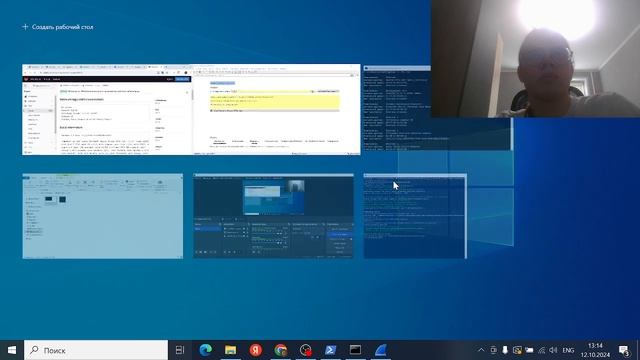This screenshot has height=360, width=640.
Task: Open OBS Studio from the taskbar
Action: click(305, 350)
